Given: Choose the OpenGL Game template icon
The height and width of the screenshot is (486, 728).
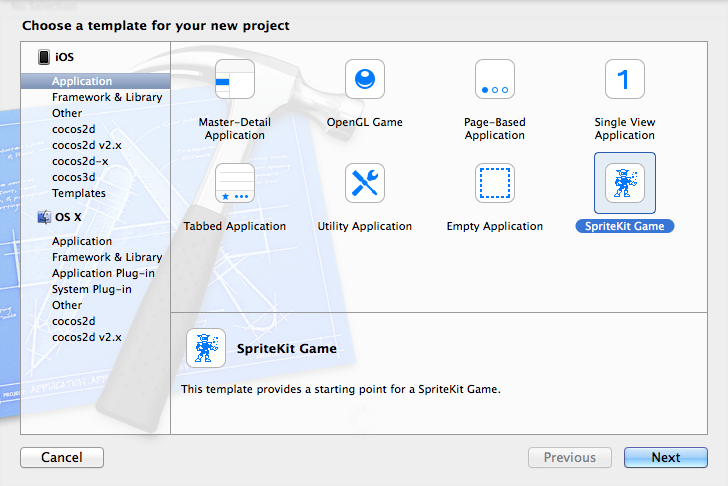Looking at the screenshot, I should pos(365,79).
